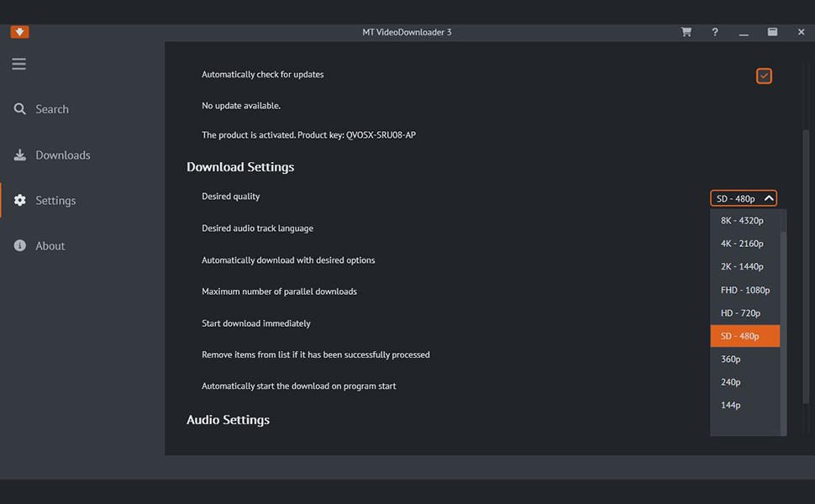Select 4K - 2160p quality
The width and height of the screenshot is (815, 504).
744,243
